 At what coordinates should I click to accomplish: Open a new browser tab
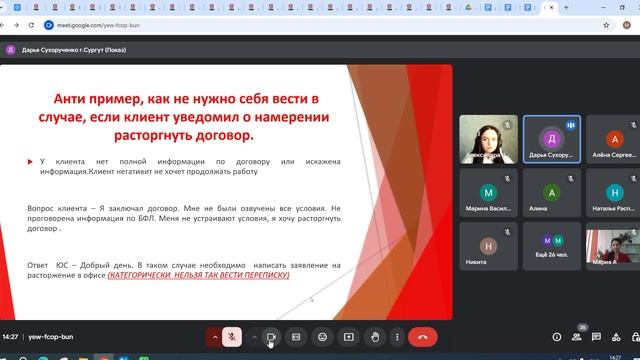(566, 7)
